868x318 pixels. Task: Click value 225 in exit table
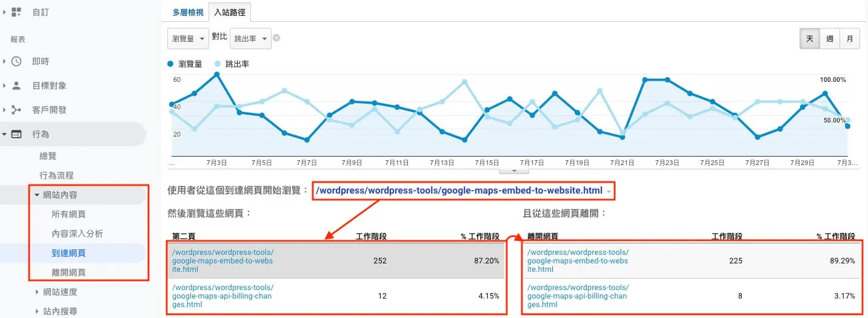(735, 261)
